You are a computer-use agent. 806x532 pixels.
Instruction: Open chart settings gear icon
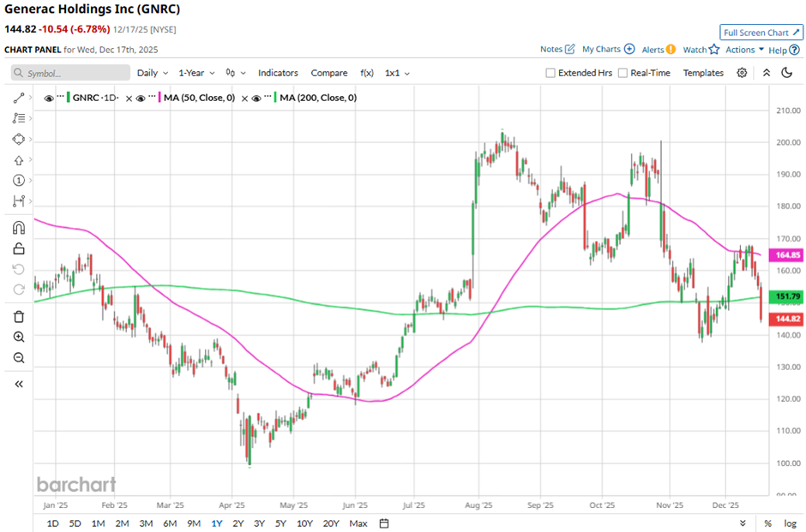point(742,73)
